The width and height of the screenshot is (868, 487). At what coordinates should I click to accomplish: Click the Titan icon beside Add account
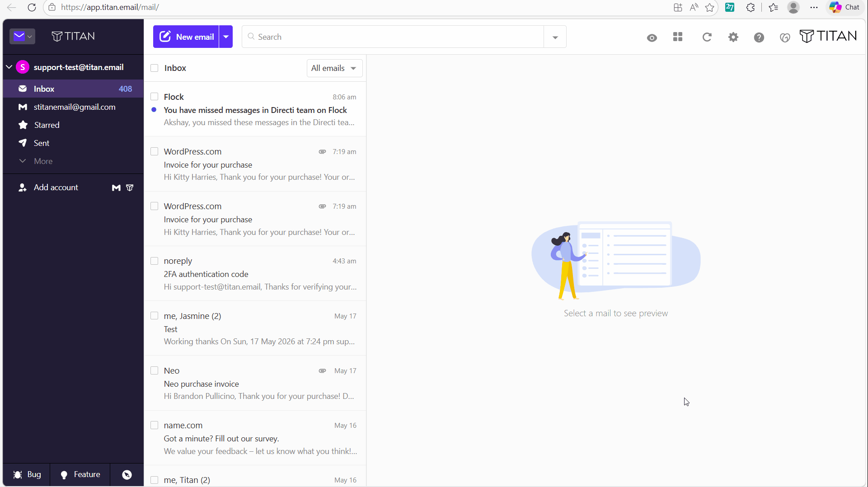(x=130, y=187)
